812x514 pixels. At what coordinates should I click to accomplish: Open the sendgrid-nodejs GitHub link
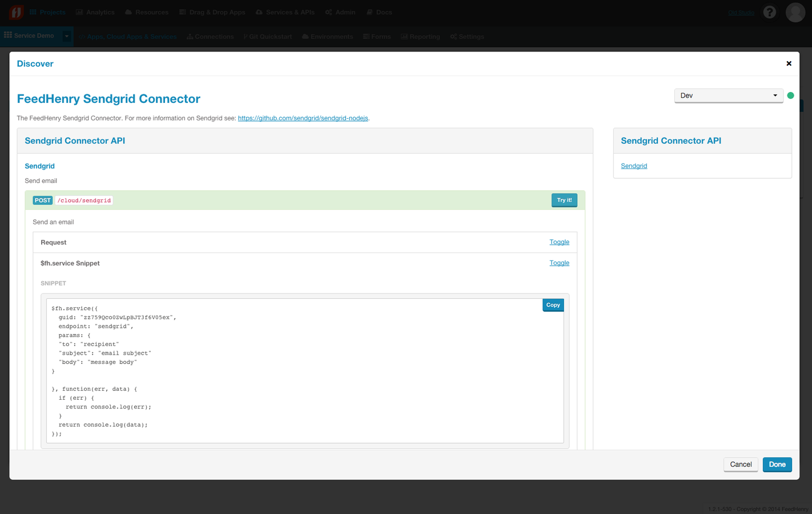303,118
